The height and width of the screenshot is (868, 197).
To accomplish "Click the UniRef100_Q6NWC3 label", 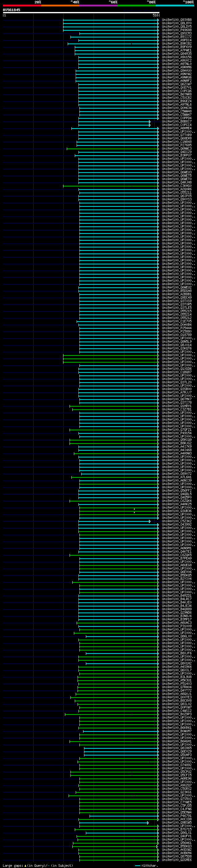I will click(x=177, y=149).
